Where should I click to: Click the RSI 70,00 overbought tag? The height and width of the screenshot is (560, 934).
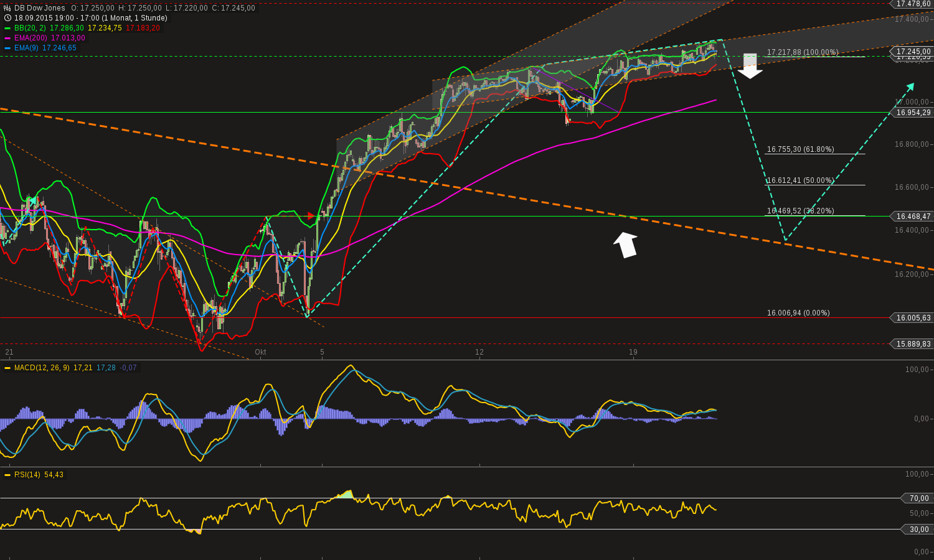click(918, 498)
